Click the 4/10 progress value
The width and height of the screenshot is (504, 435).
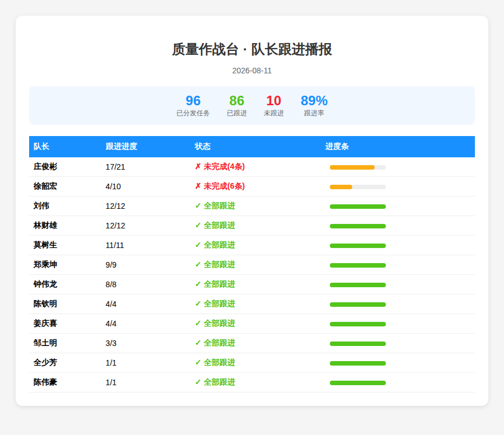click(113, 186)
